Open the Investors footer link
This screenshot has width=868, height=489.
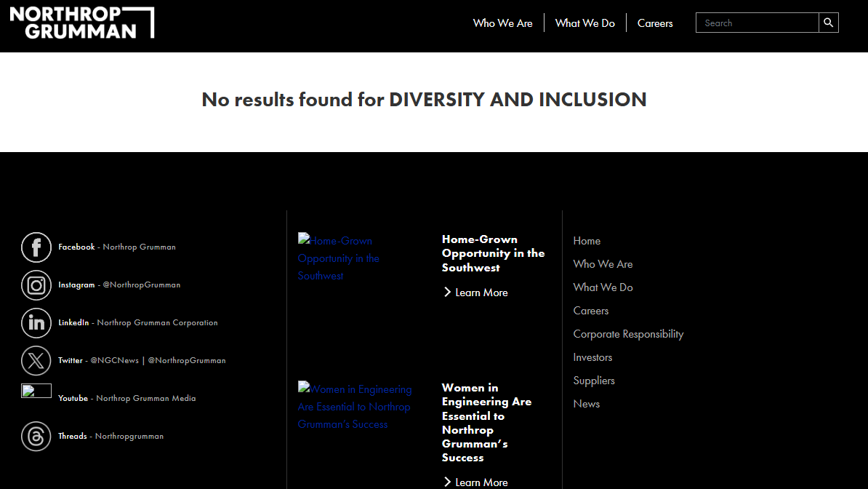pyautogui.click(x=592, y=357)
